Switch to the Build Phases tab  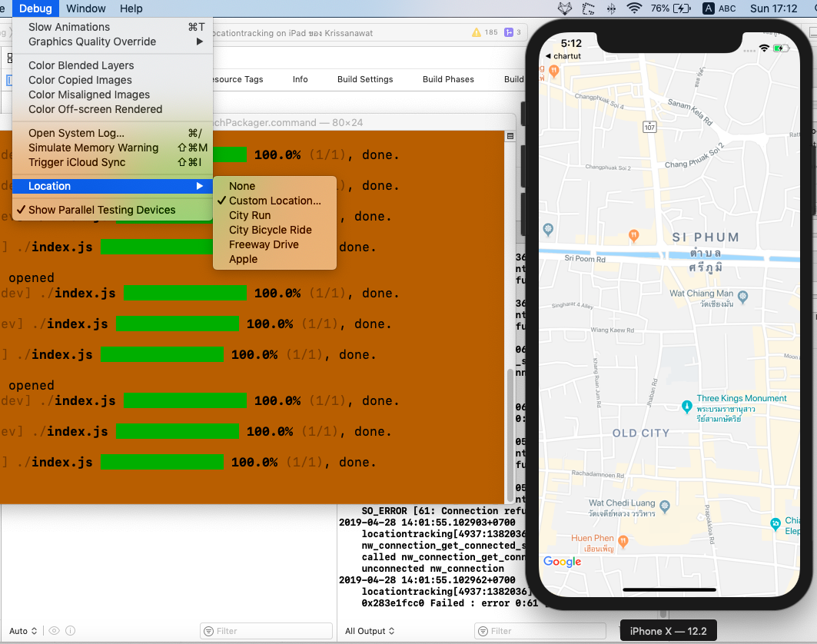tap(449, 79)
